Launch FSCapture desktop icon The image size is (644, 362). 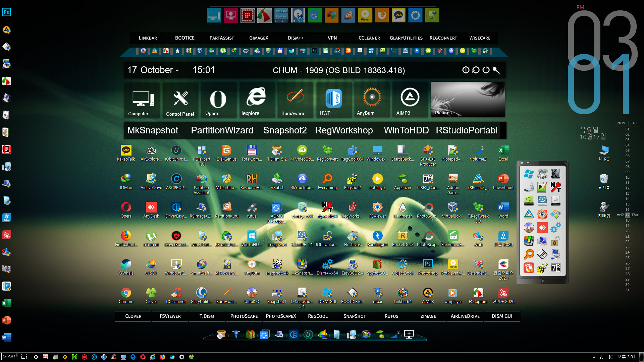tap(478, 295)
